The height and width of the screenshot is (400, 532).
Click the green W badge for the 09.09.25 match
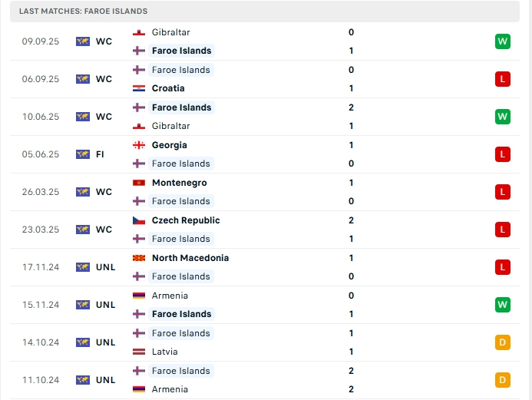pyautogui.click(x=503, y=41)
